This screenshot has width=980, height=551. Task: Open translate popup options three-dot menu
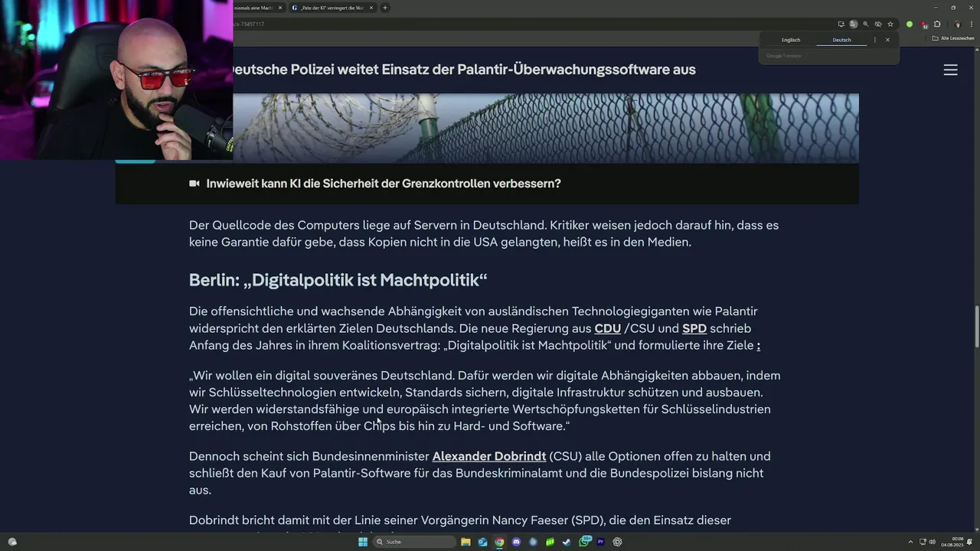point(875,40)
